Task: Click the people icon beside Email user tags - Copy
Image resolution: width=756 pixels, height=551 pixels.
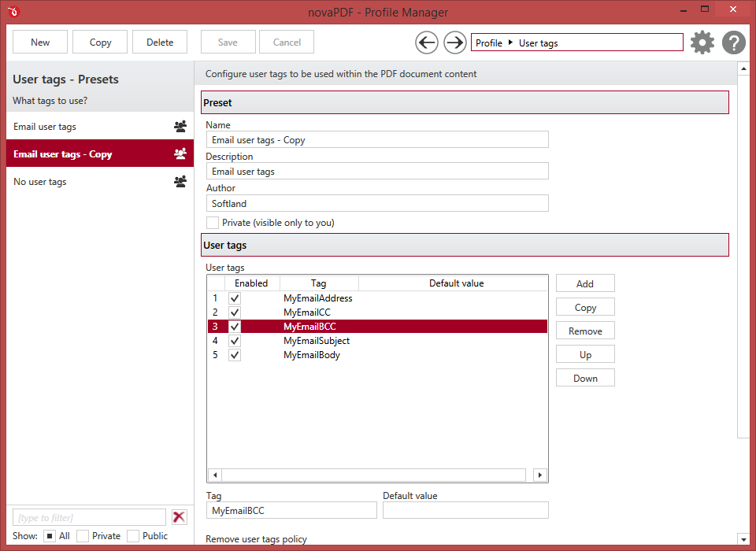Action: [x=180, y=153]
